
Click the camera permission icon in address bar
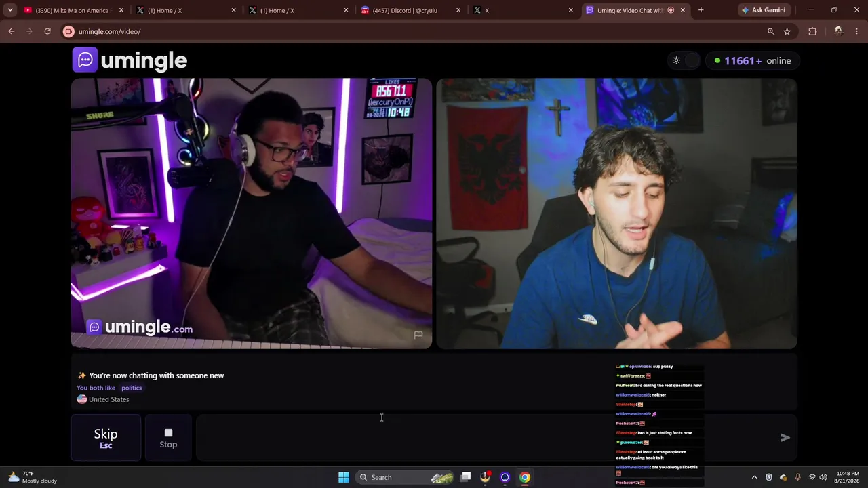(68, 31)
